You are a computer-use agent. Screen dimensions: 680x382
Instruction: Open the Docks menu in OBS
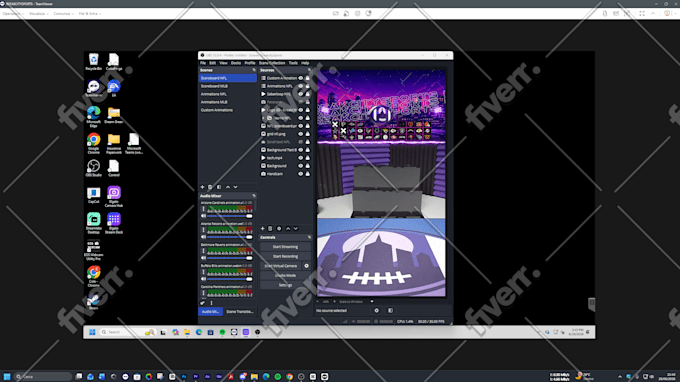pos(236,63)
